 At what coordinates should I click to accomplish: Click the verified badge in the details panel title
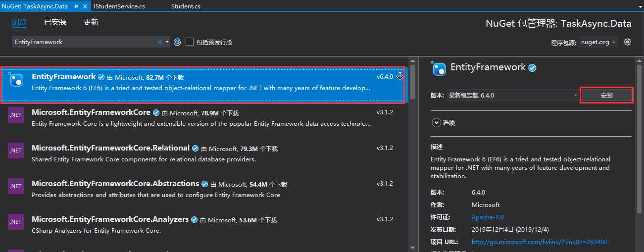[533, 68]
